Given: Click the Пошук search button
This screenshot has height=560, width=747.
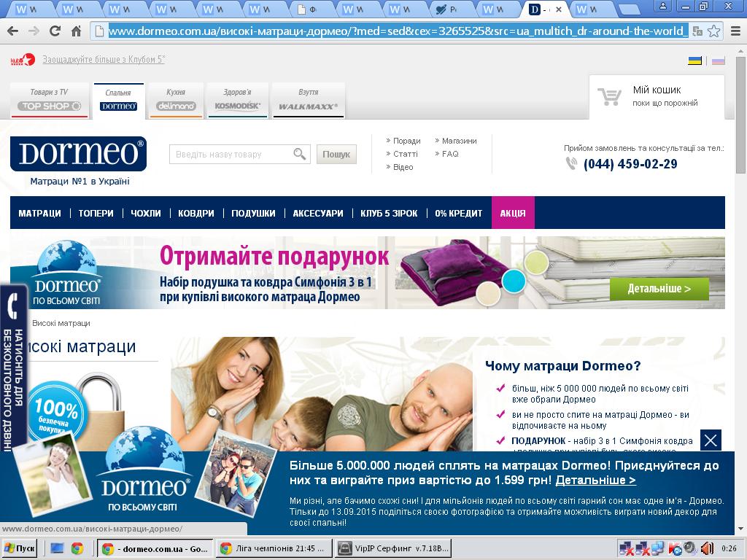Looking at the screenshot, I should tap(336, 155).
